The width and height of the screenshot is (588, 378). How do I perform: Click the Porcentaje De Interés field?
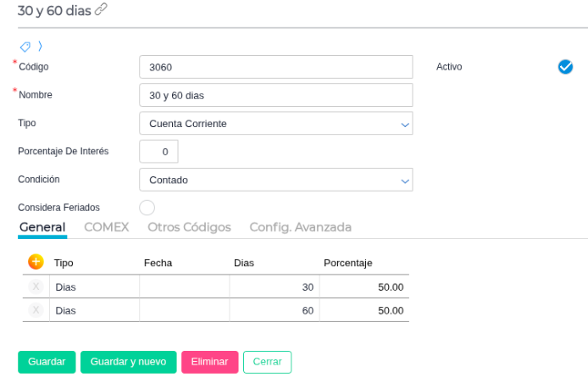(158, 152)
